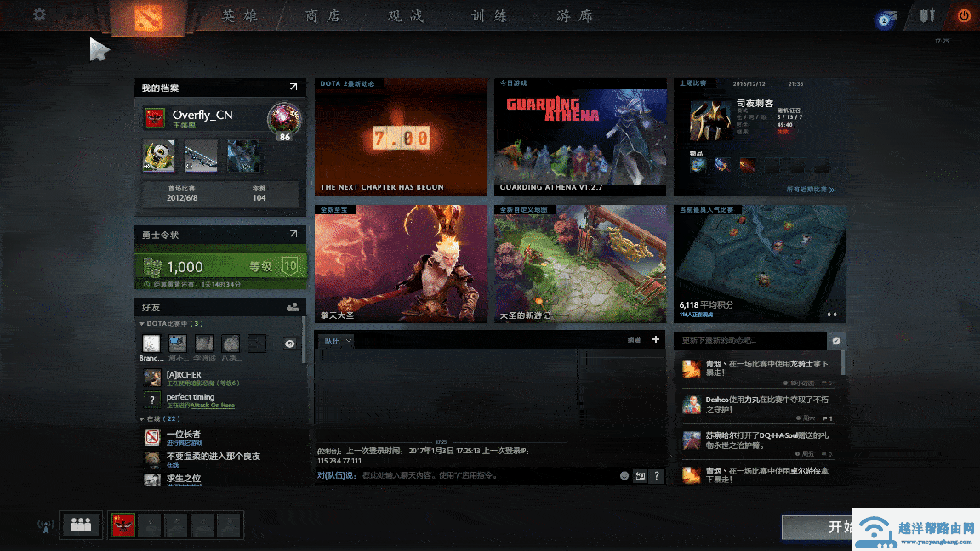Screen dimensions: 980x551
Task: Click the add friend icon on 好友 panel
Action: [292, 307]
